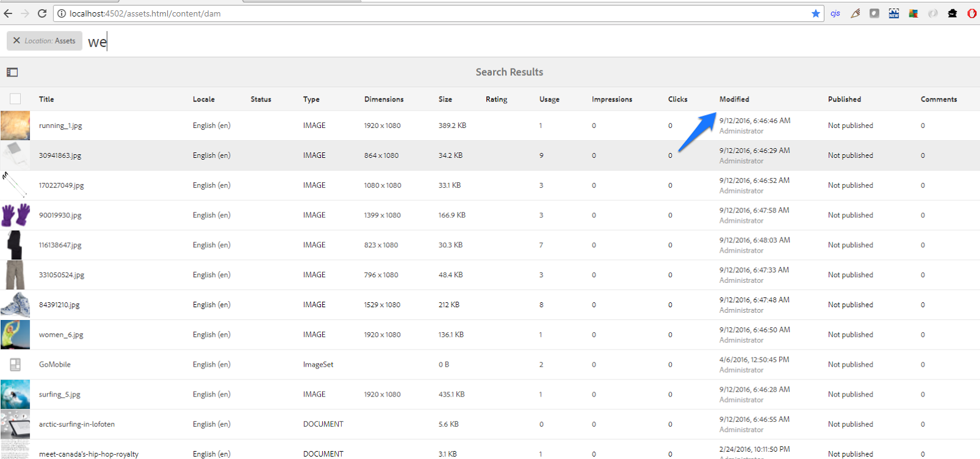Screen dimensions: 980x459
Task: Open the surfing_5.jpg title
Action: [x=60, y=395]
